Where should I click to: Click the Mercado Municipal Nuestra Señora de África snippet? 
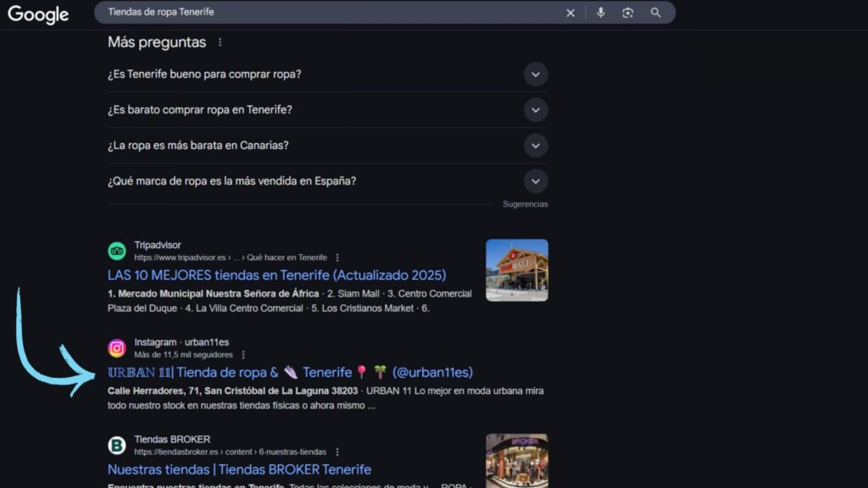[213, 294]
